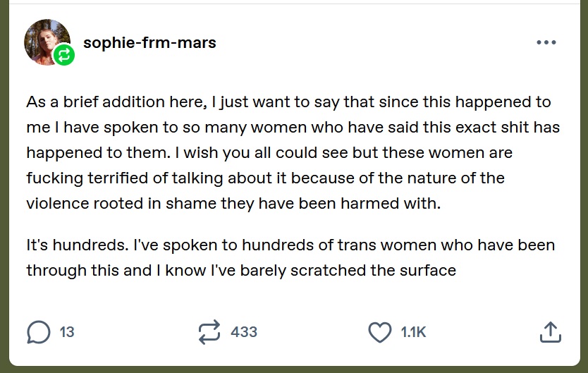This screenshot has width=588, height=373.
Task: Click the reblog arrows icon
Action: 209,331
